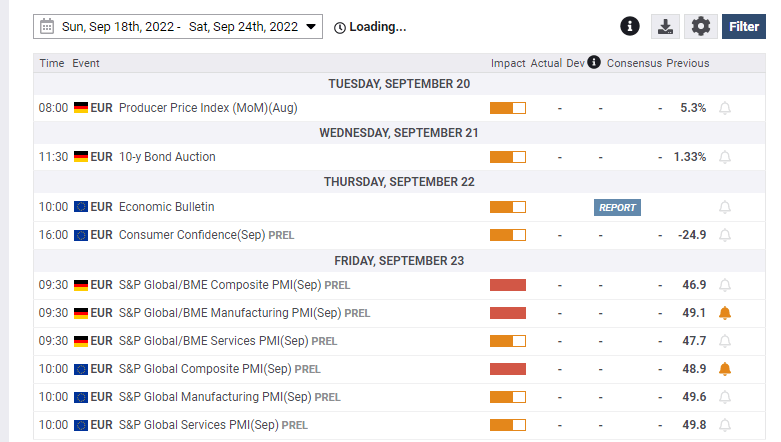Expand the Economic Bulletin event row
The image size is (781, 442).
pos(167,207)
